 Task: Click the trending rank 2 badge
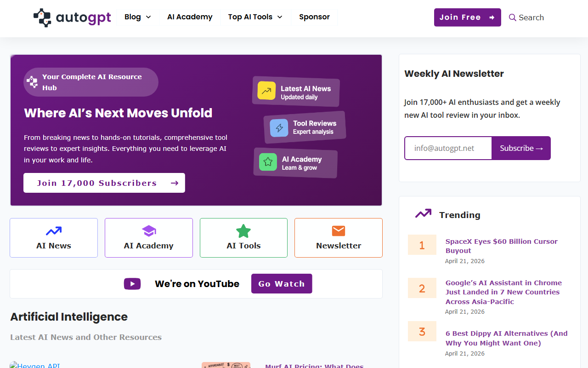pos(422,288)
